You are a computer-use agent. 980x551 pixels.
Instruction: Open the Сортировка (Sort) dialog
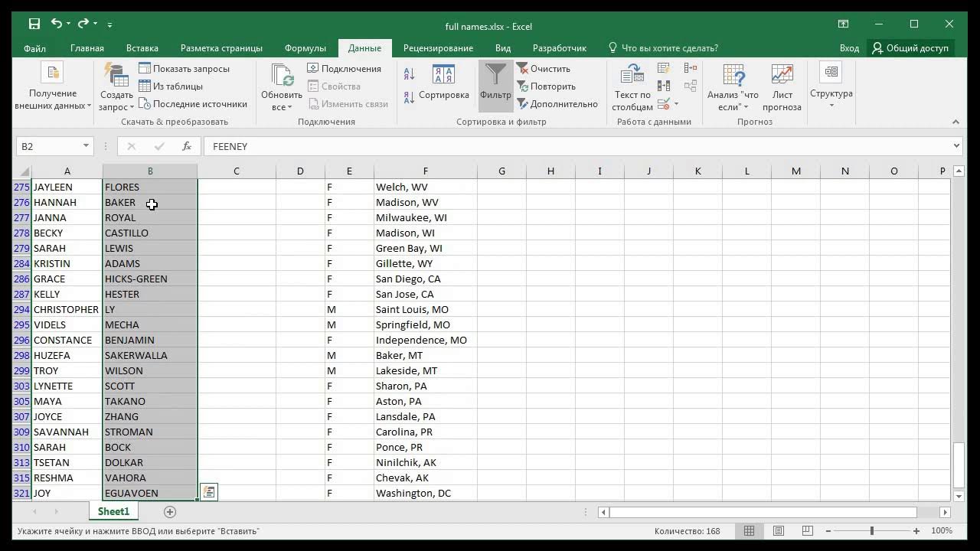click(x=444, y=83)
